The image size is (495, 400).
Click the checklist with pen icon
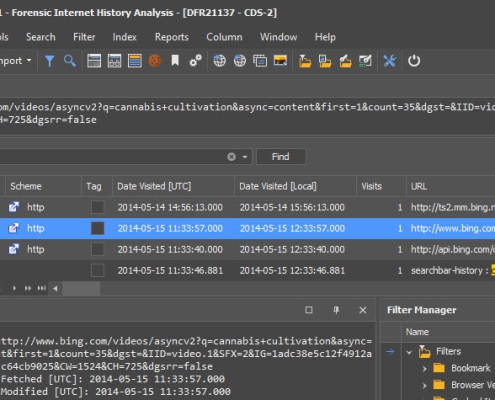tap(365, 61)
